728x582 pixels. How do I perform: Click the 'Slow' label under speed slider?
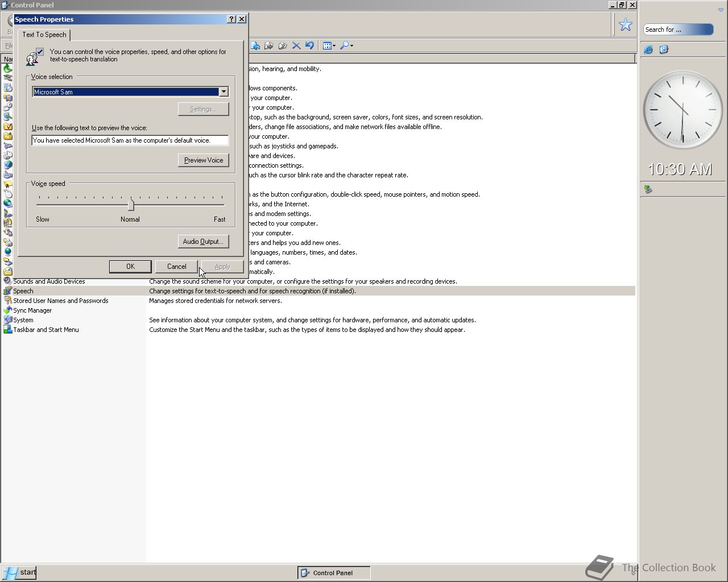43,219
